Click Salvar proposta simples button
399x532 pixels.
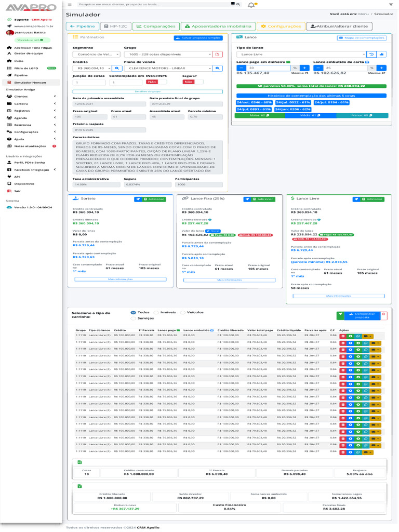pos(198,38)
